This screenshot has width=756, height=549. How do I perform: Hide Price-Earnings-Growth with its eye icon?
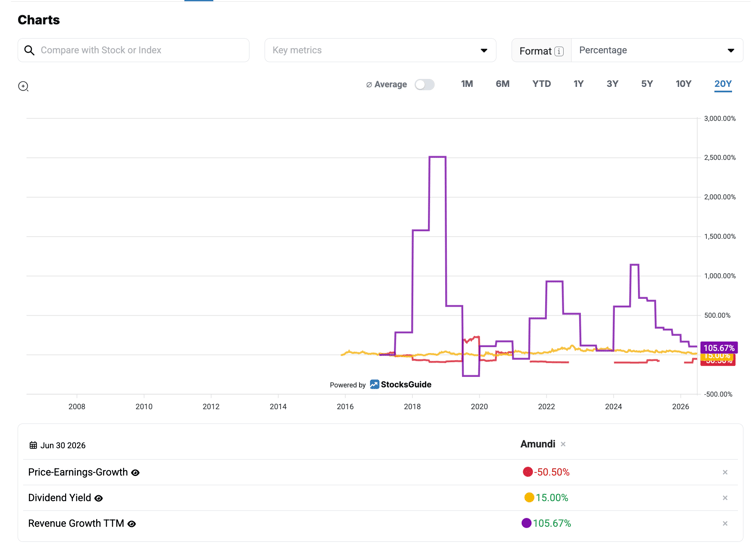click(x=135, y=473)
